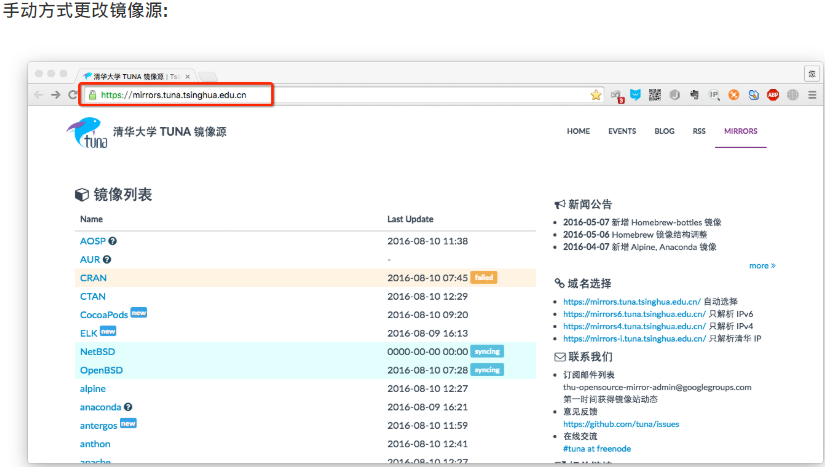Open the CTAN mirror link
The image size is (825, 467).
tap(93, 296)
